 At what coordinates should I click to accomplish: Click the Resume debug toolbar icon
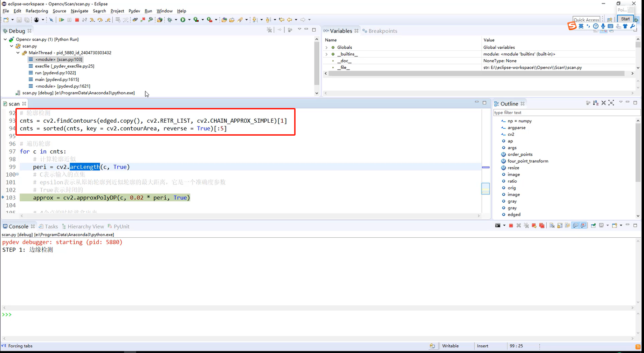pyautogui.click(x=61, y=20)
